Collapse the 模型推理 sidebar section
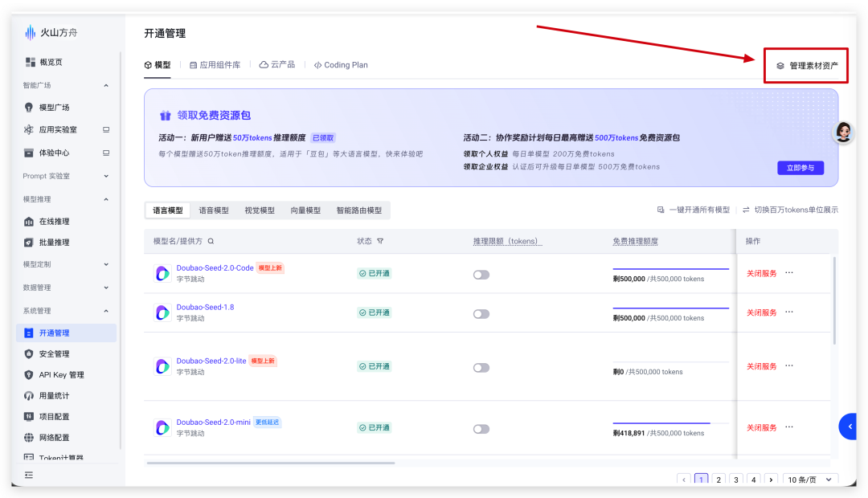The width and height of the screenshot is (868, 498). pyautogui.click(x=106, y=199)
